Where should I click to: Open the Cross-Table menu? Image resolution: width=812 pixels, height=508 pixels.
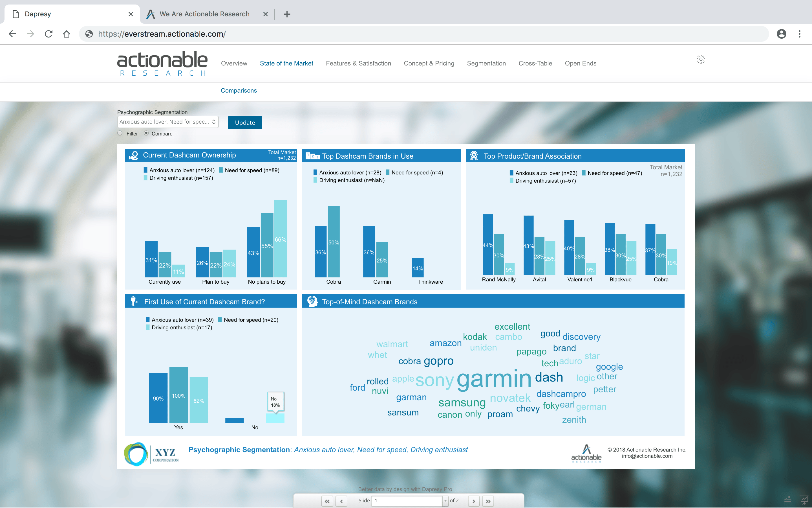point(535,63)
